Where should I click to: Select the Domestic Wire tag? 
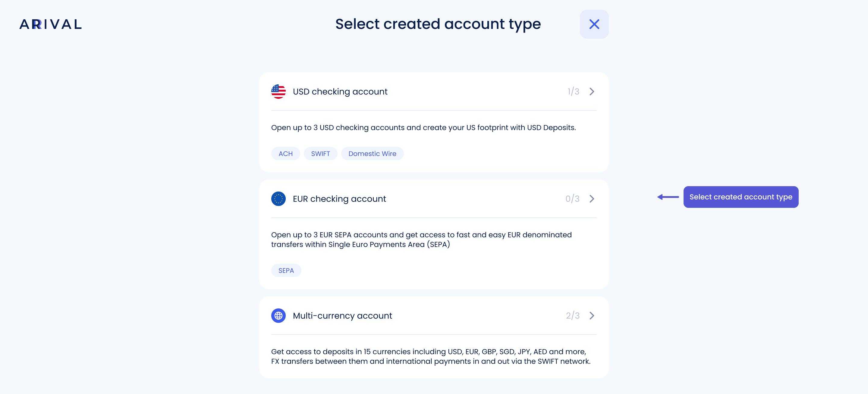coord(372,154)
